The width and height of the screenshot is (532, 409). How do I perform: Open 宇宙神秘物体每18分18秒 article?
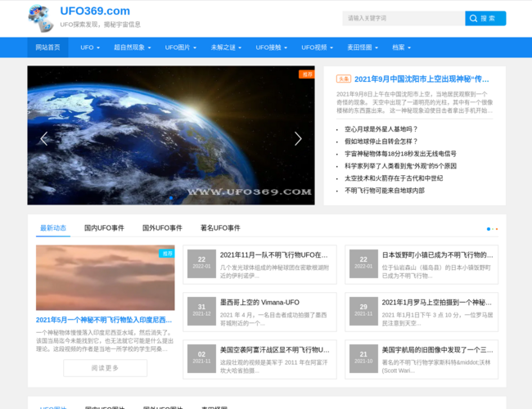pyautogui.click(x=400, y=154)
